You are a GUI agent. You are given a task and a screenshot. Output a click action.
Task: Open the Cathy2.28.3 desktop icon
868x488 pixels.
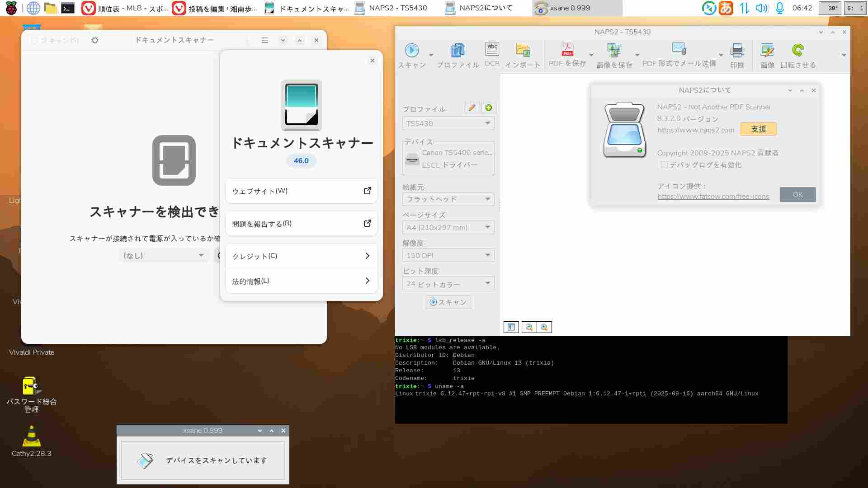[32, 441]
